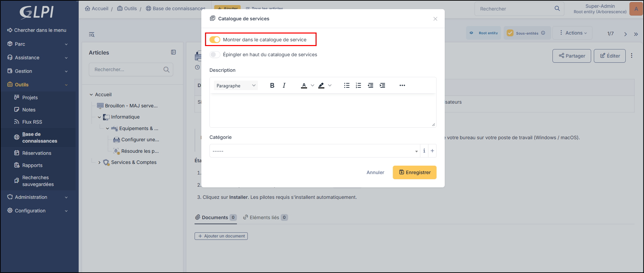Open text color picker arrow
Image resolution: width=644 pixels, height=273 pixels.
pos(313,85)
